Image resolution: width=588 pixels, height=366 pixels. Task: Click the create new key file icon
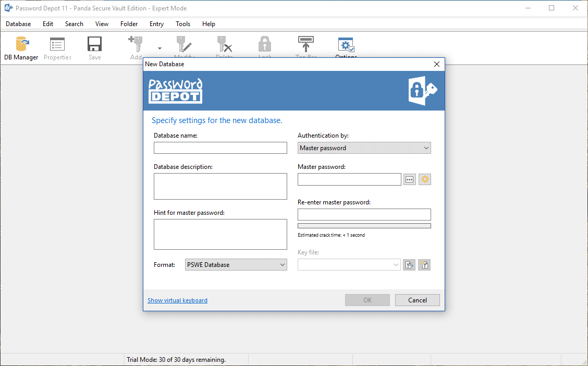424,265
